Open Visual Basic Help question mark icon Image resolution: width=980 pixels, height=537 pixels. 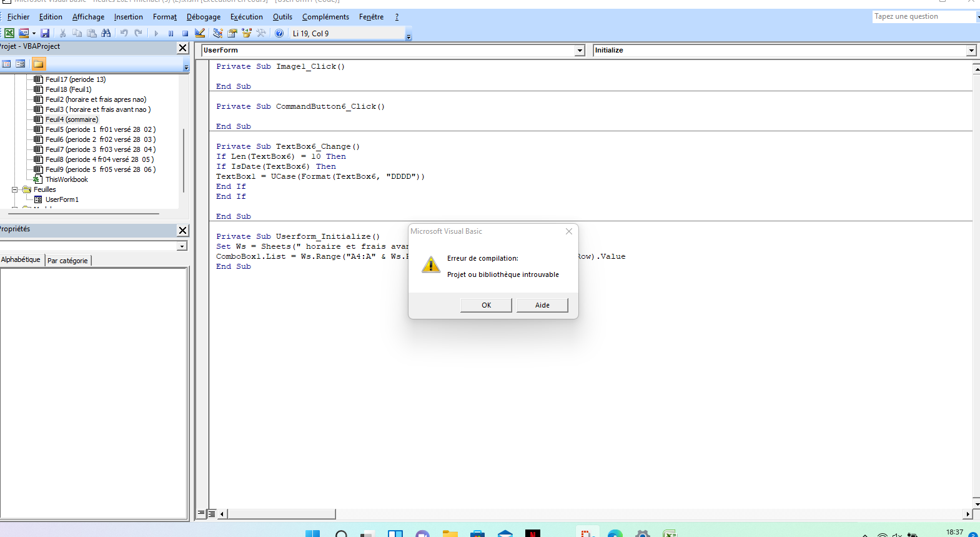click(x=279, y=33)
